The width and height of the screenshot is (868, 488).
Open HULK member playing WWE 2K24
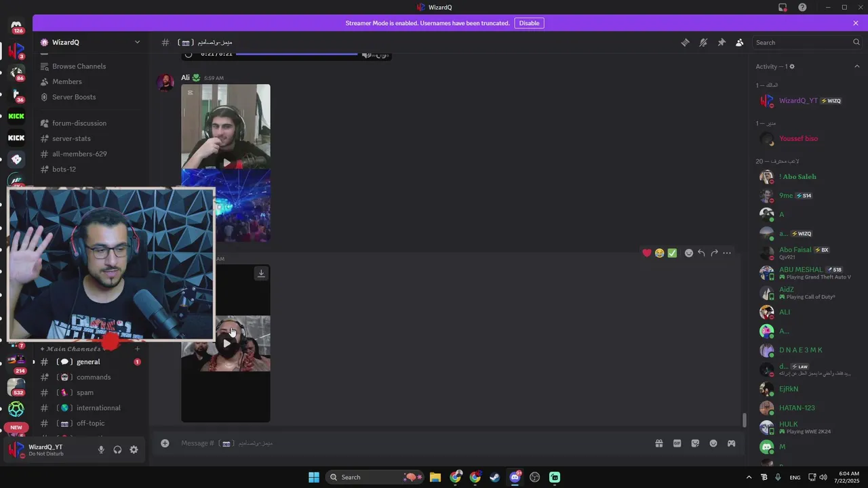click(x=805, y=427)
